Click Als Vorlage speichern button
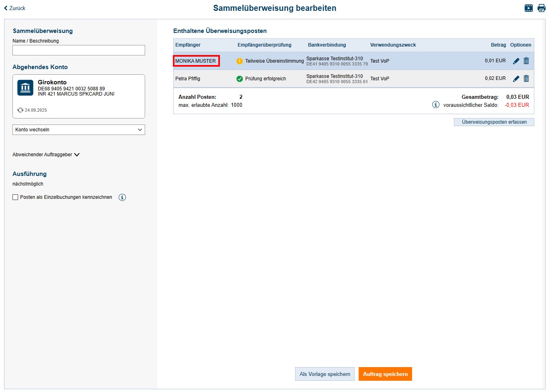 (324, 374)
